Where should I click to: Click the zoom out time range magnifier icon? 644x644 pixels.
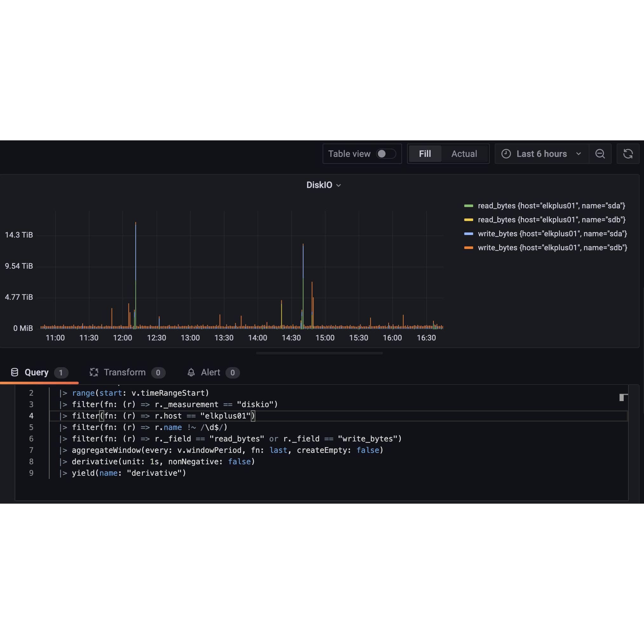click(600, 154)
